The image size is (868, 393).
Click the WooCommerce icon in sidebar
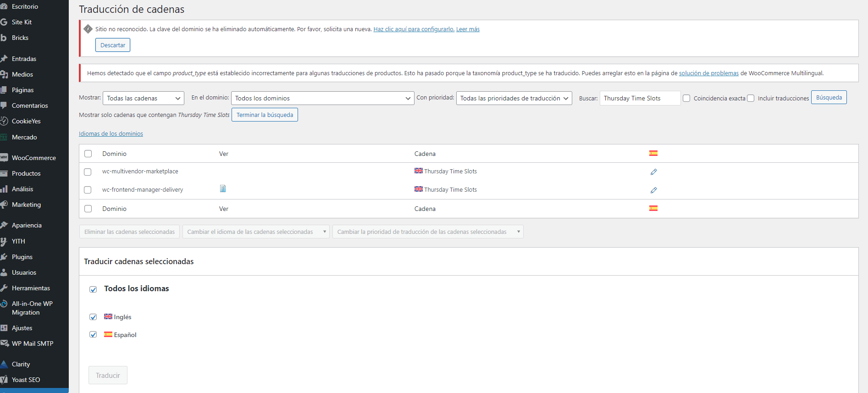click(4, 158)
